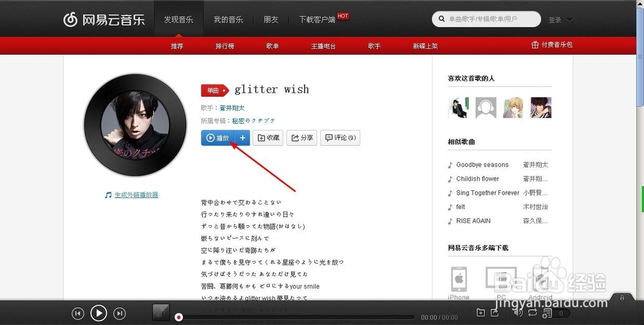
Task: Click the playback progress bar handle
Action: pos(178,317)
